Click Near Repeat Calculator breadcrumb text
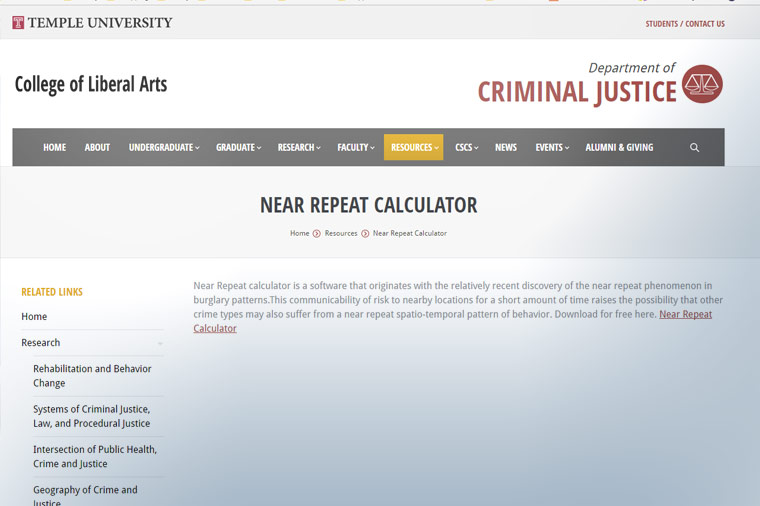The height and width of the screenshot is (506, 760). click(410, 233)
